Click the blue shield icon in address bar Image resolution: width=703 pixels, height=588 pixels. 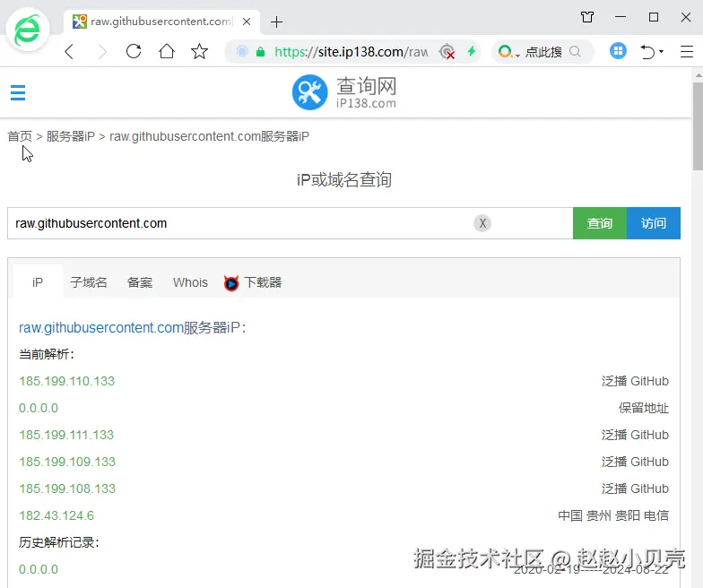pos(242,52)
